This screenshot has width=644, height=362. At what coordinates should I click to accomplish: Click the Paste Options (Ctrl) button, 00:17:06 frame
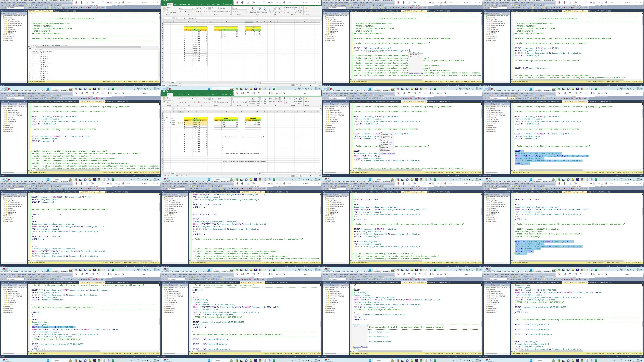(x=181, y=123)
